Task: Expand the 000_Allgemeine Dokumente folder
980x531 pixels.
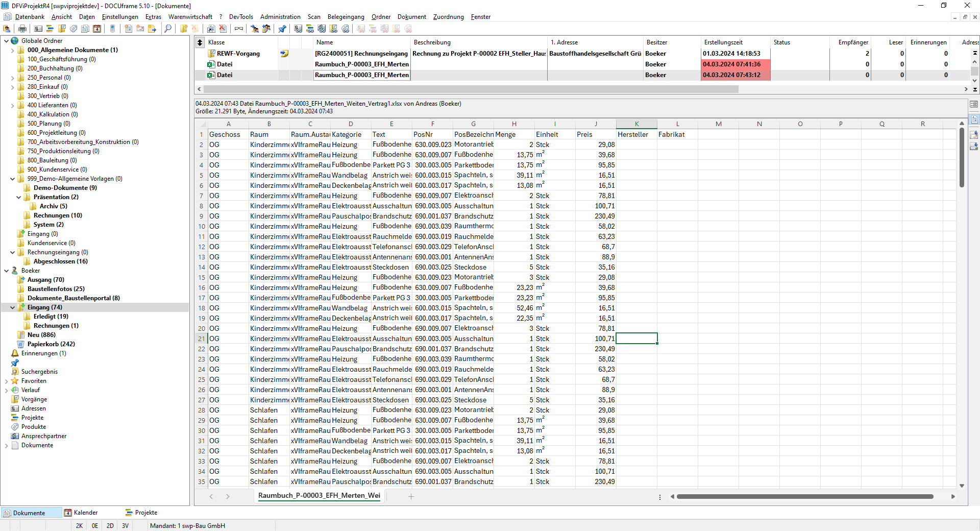Action: click(12, 50)
